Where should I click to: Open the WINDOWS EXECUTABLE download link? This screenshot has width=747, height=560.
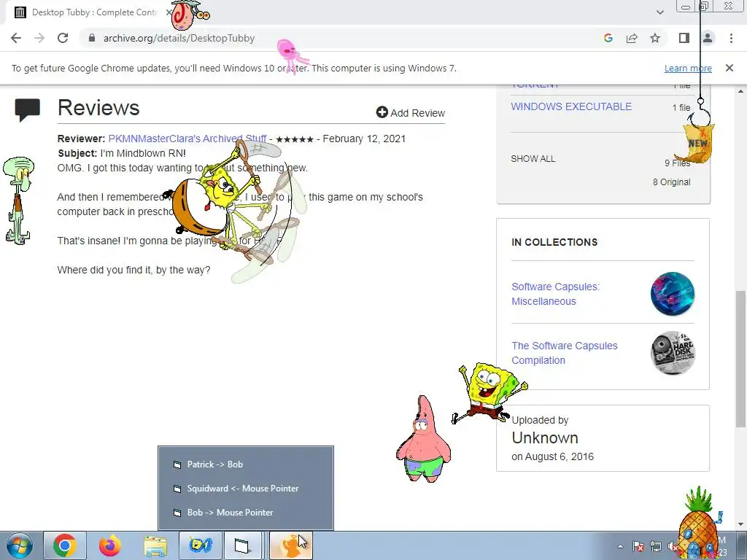click(x=571, y=106)
